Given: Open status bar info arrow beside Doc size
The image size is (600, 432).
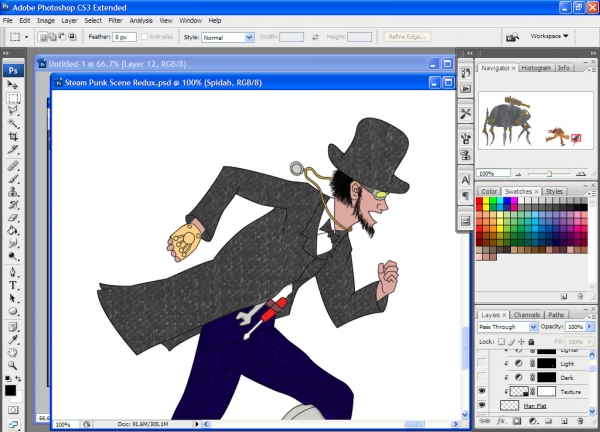Looking at the screenshot, I should click(197, 424).
